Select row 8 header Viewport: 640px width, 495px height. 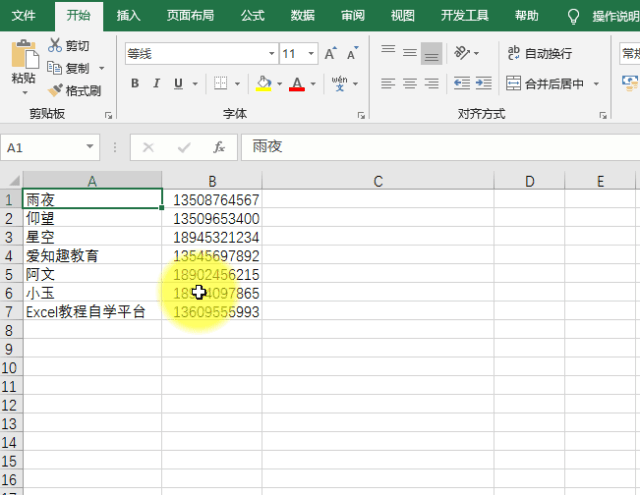point(9,331)
